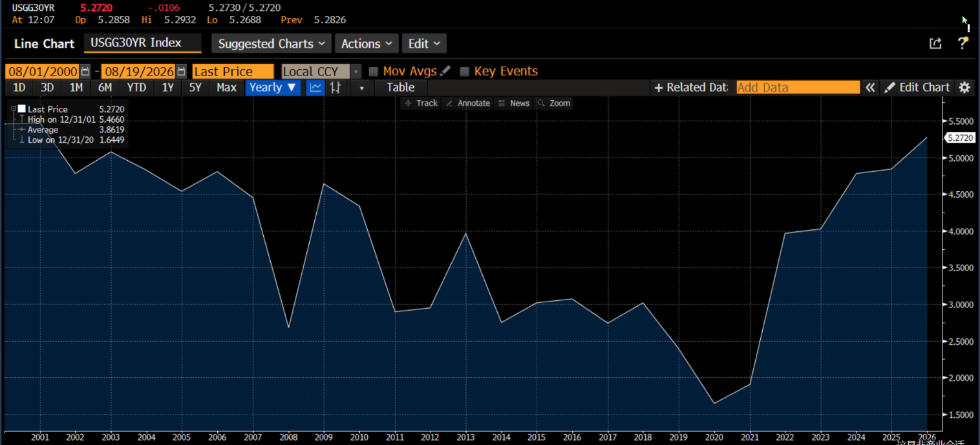The height and width of the screenshot is (445, 980).
Task: Click the USGG30YR ticker in header
Action: point(33,8)
